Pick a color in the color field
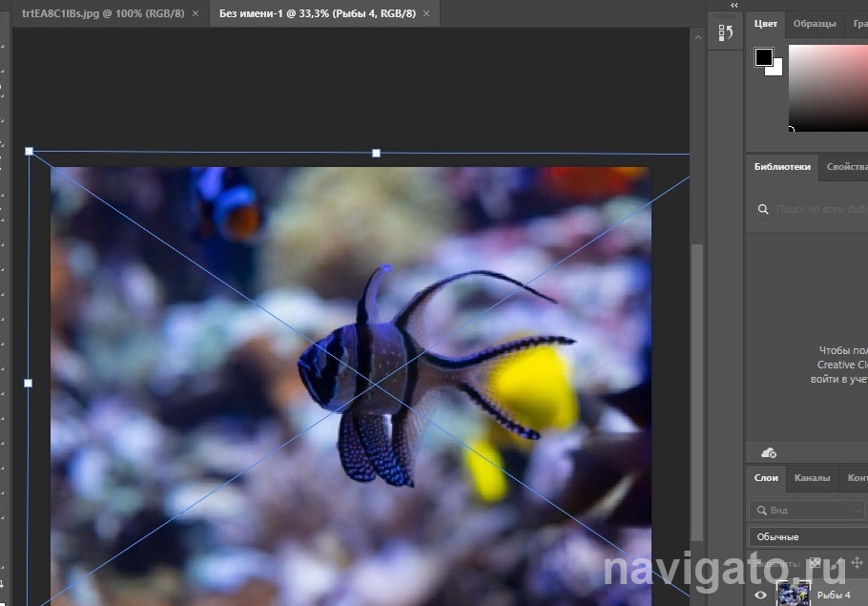Viewport: 868px width, 606px height. (x=828, y=86)
